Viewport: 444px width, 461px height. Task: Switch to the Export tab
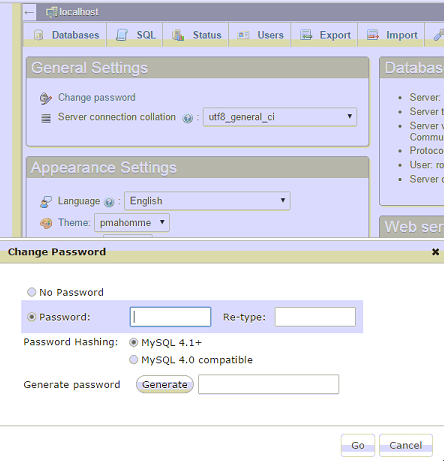(324, 35)
